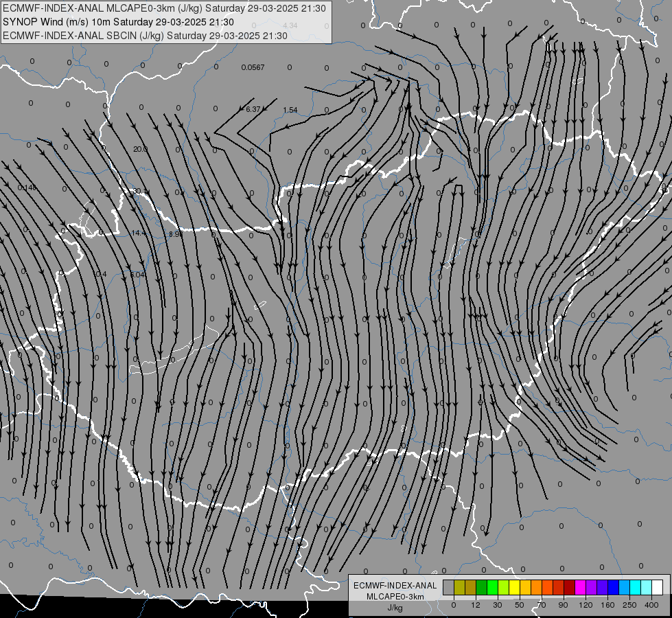Click the indigo swatch left of 160
Screen dimensions: 672x618
point(602,587)
